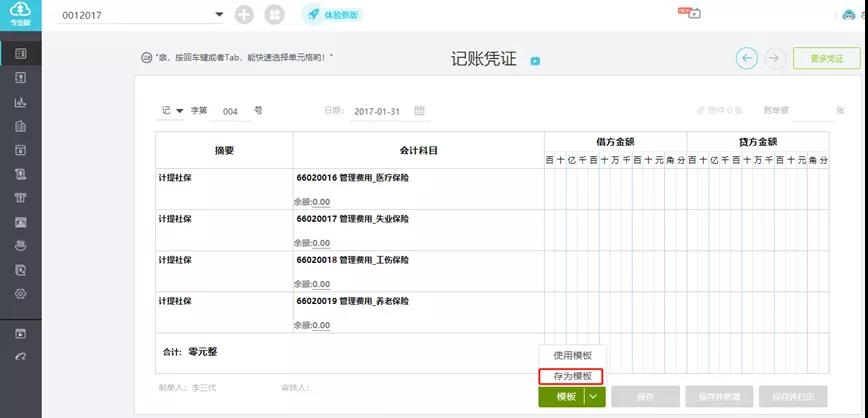
Task: Select 使用模板 from the popup menu
Action: coord(572,355)
